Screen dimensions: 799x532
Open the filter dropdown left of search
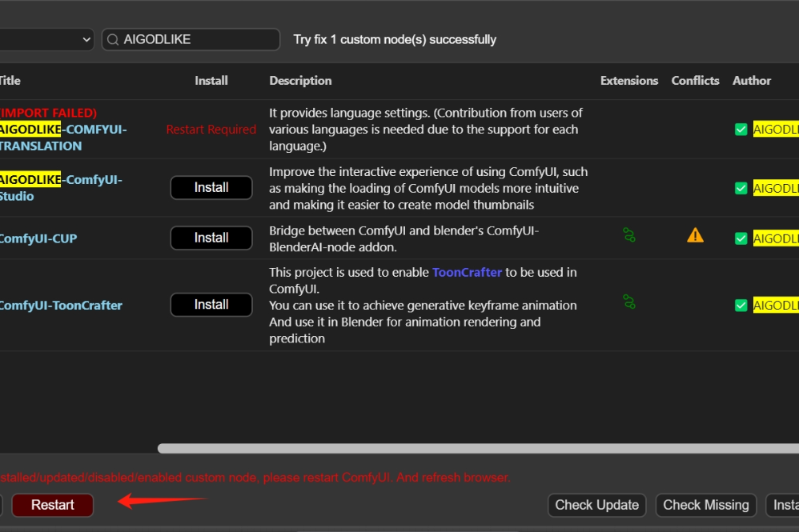(x=46, y=40)
